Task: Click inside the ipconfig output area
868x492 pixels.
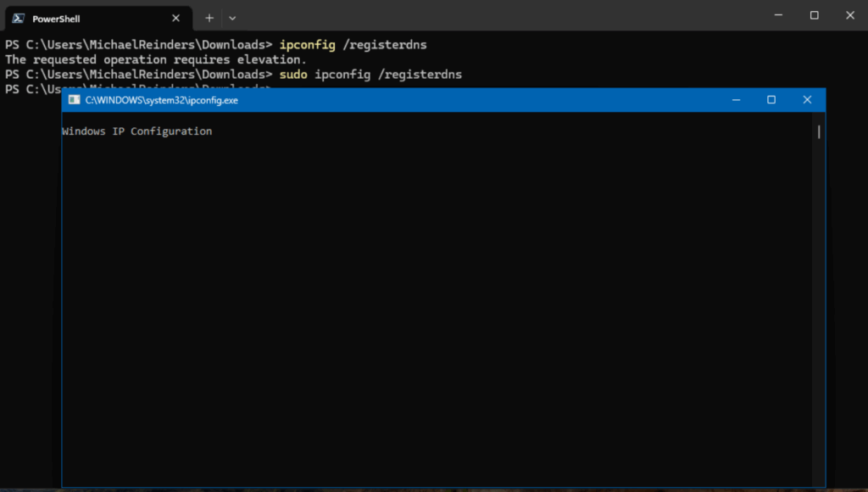Action: (424, 297)
